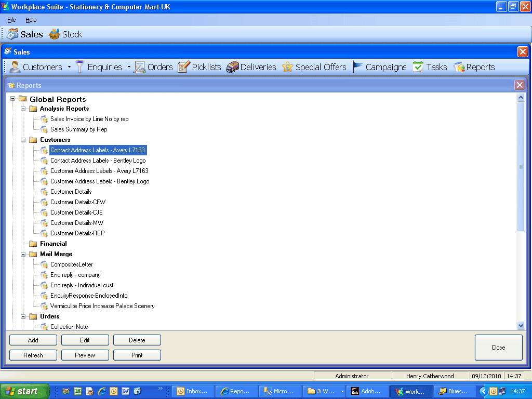Click the Sales Summary by Rep report icon

(44, 129)
